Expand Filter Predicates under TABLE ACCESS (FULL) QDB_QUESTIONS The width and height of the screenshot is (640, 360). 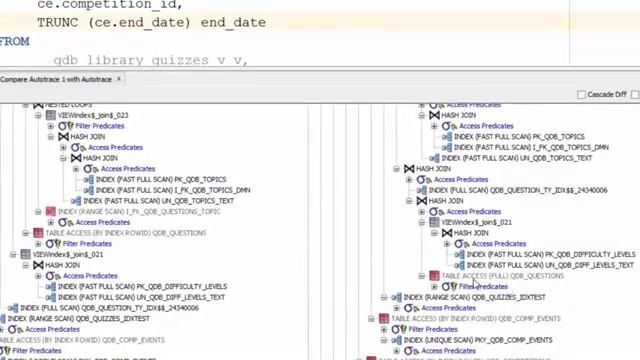click(434, 287)
